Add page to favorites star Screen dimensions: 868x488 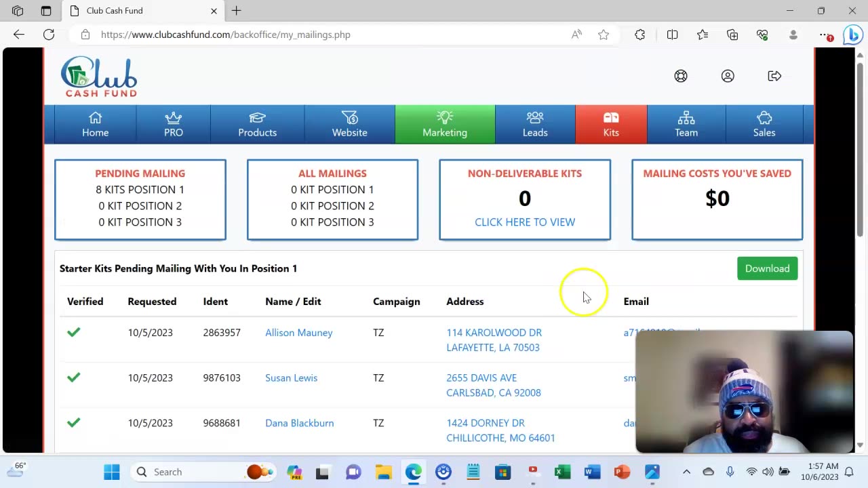[x=604, y=35]
